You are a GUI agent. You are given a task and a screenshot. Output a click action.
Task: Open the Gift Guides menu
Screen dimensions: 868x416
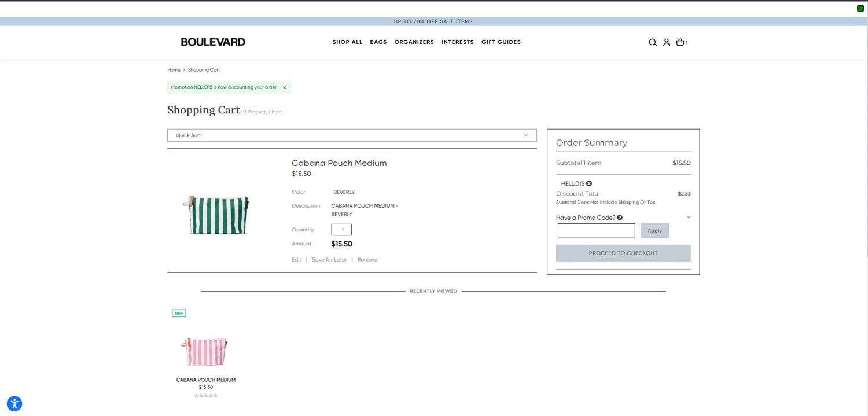pos(501,42)
